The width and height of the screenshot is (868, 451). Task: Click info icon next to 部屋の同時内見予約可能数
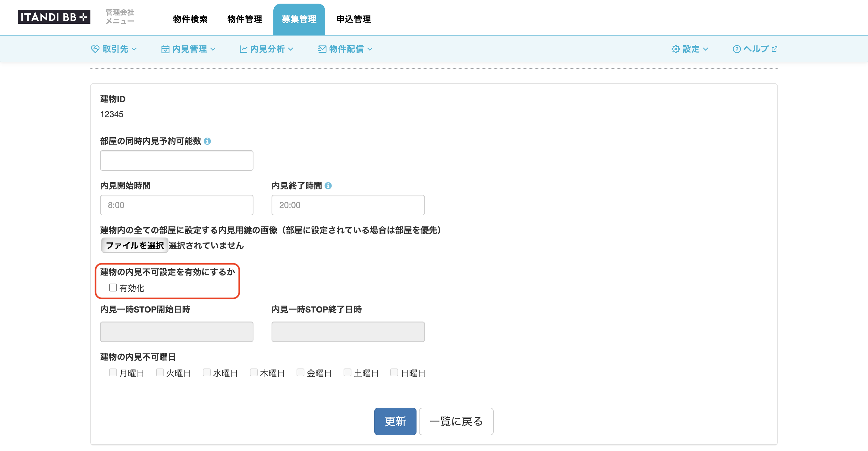(x=207, y=142)
